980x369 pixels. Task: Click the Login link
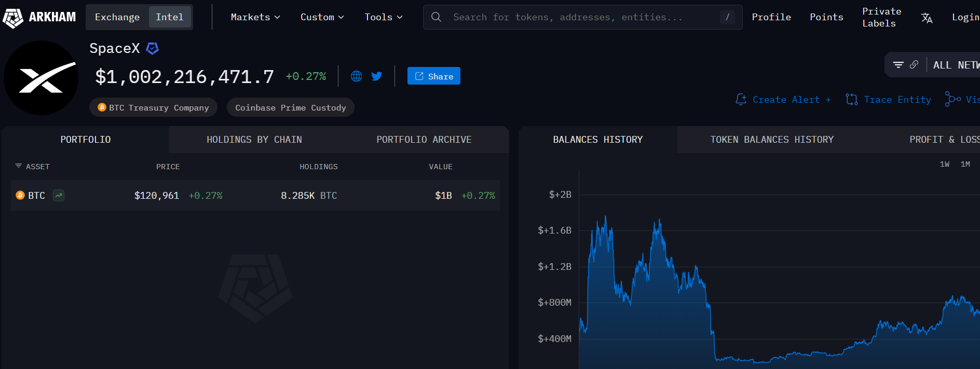(965, 17)
